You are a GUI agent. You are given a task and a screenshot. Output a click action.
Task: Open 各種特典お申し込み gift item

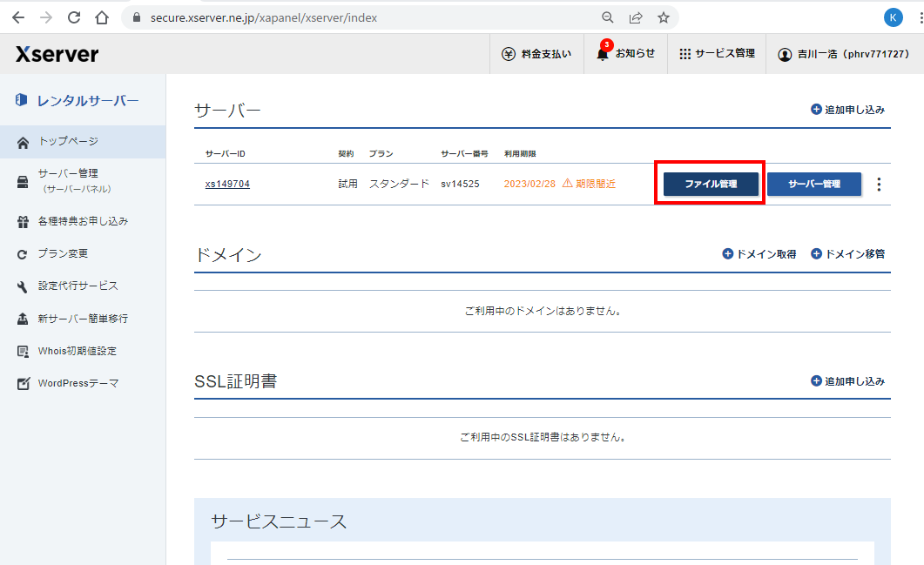pyautogui.click(x=82, y=221)
